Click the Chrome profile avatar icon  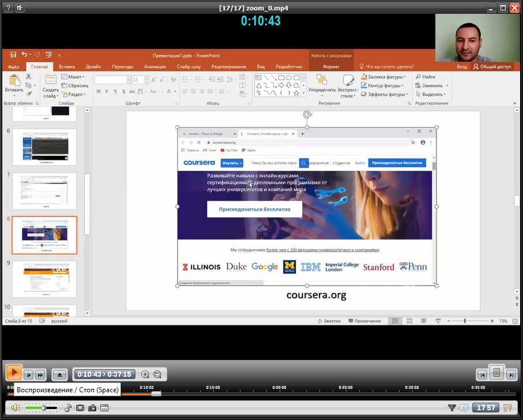(423, 142)
